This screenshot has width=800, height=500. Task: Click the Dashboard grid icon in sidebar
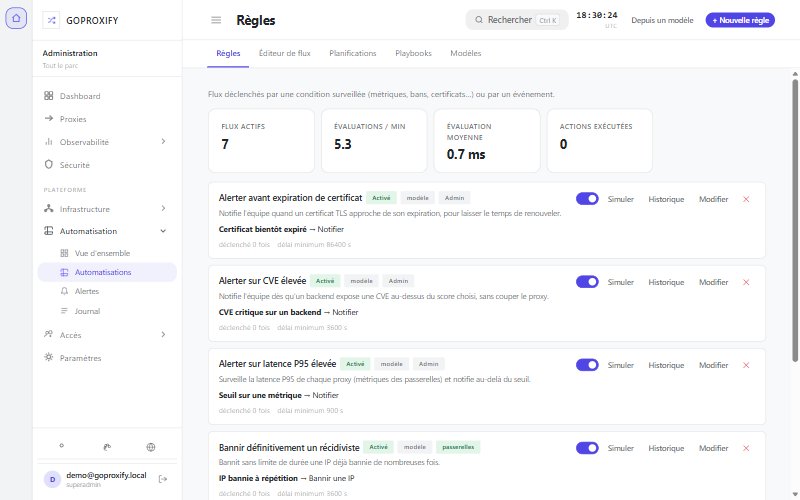coord(48,95)
